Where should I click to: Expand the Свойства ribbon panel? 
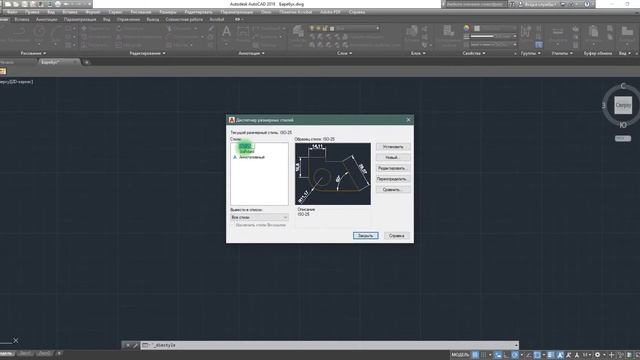tap(474, 53)
